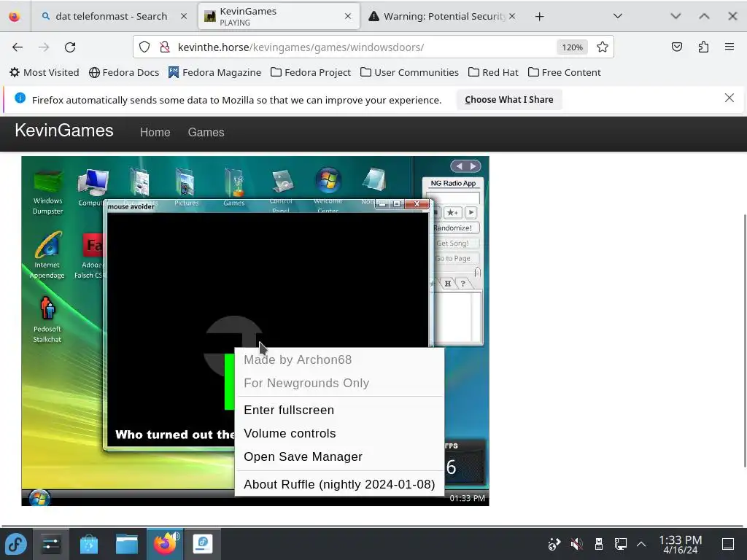Open the Firefox hamburger menu
The height and width of the screenshot is (560, 747).
729,47
